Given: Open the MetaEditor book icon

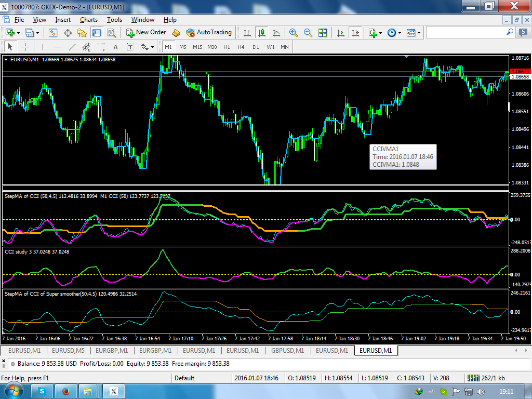Looking at the screenshot, I should click(176, 32).
